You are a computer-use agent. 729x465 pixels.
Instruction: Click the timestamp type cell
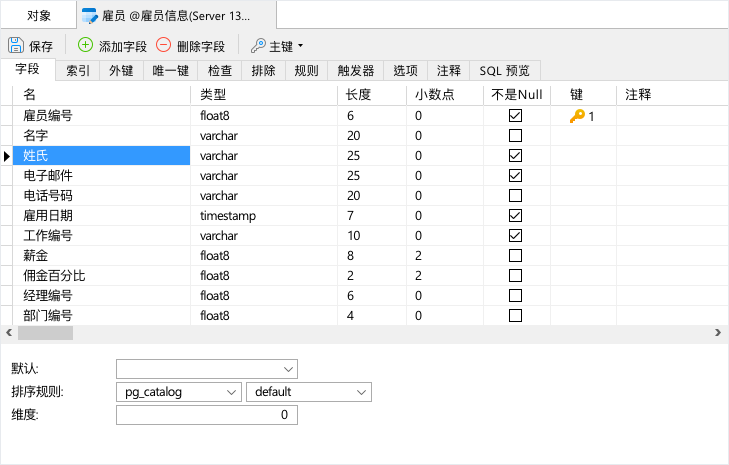264,215
